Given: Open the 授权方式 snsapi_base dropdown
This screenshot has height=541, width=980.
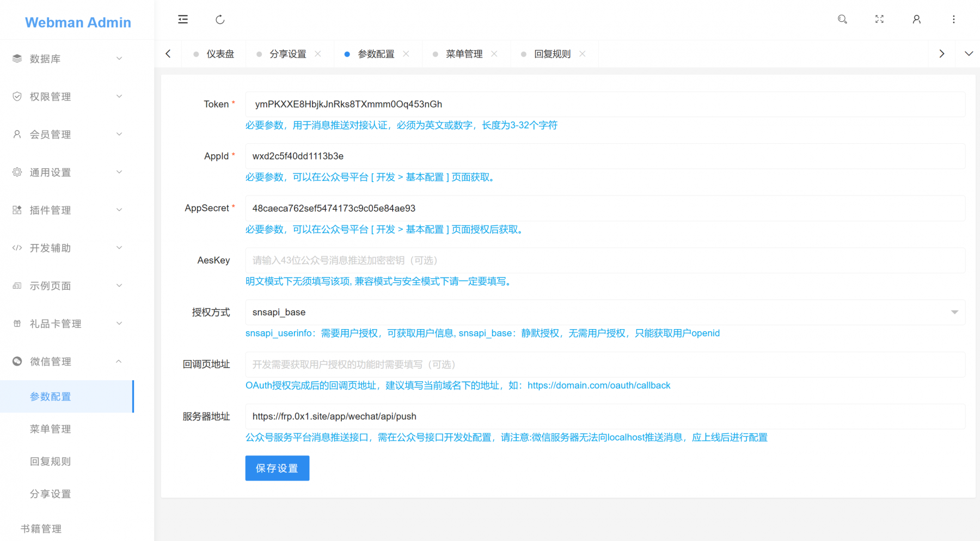Looking at the screenshot, I should pyautogui.click(x=605, y=312).
